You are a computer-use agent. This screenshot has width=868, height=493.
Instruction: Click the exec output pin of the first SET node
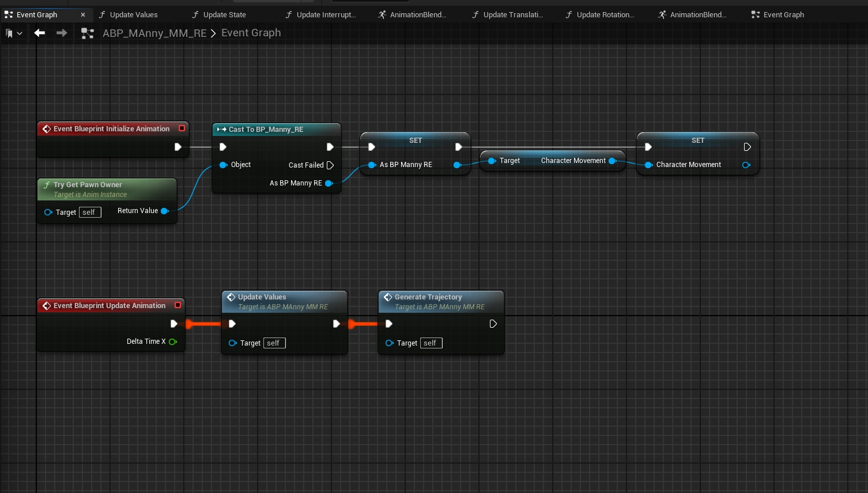click(459, 147)
